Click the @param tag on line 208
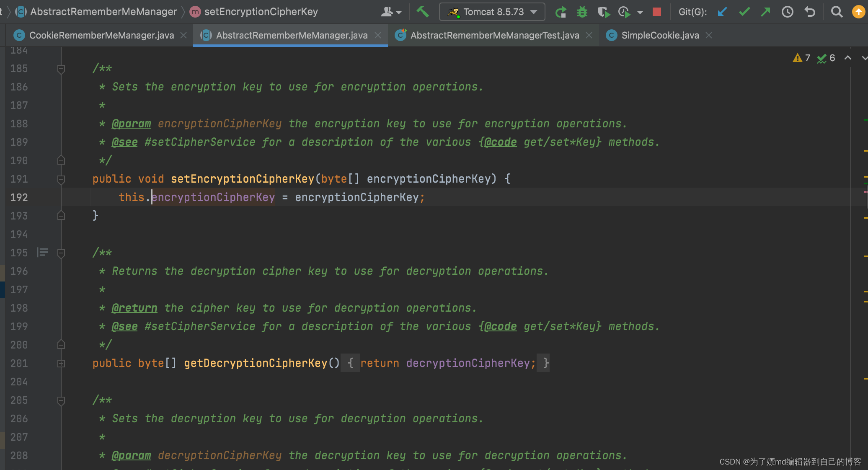The image size is (868, 470). pyautogui.click(x=131, y=455)
